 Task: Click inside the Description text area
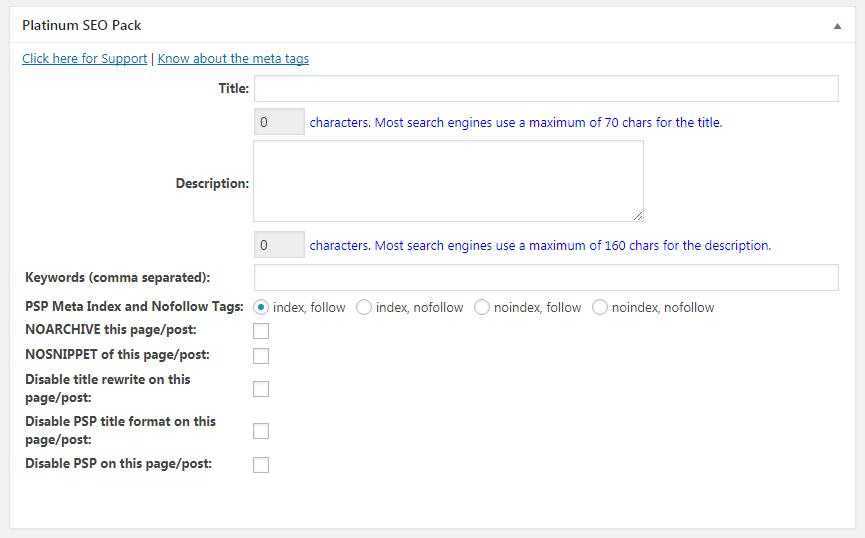pyautogui.click(x=448, y=181)
